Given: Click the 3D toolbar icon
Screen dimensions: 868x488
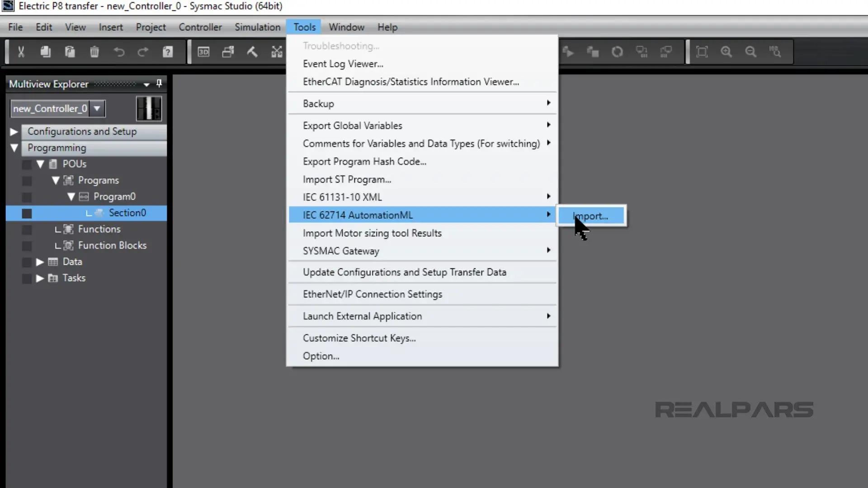Looking at the screenshot, I should [203, 52].
